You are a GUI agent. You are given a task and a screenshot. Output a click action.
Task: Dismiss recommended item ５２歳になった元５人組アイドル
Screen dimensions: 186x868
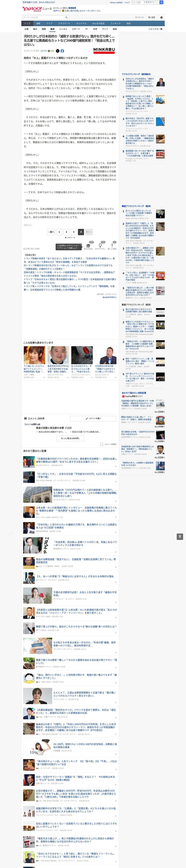pyautogui.click(x=44, y=377)
